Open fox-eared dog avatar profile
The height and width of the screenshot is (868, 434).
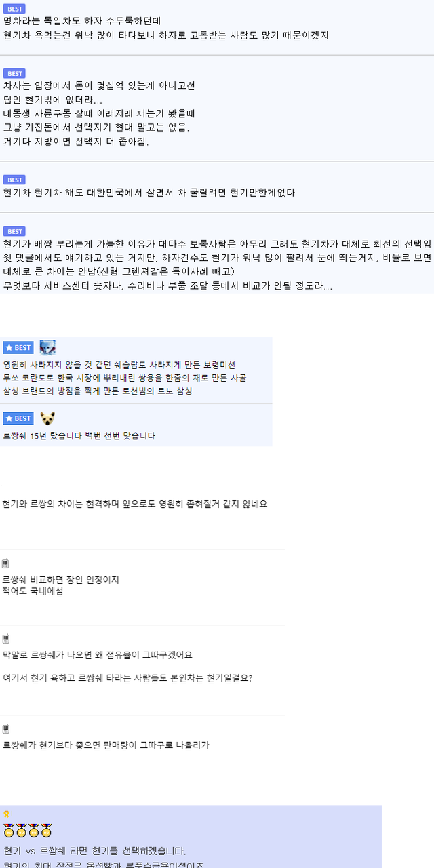click(x=47, y=418)
